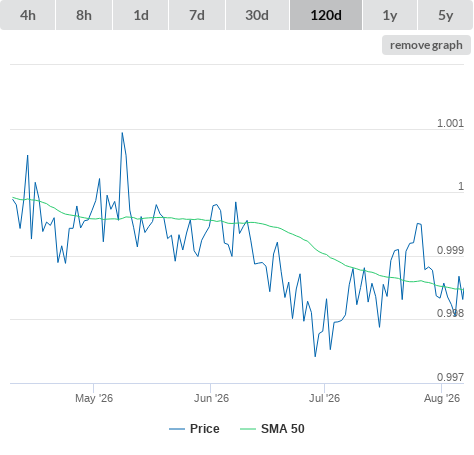
Task: Click the 0.997 y-axis label
Action: [x=450, y=377]
